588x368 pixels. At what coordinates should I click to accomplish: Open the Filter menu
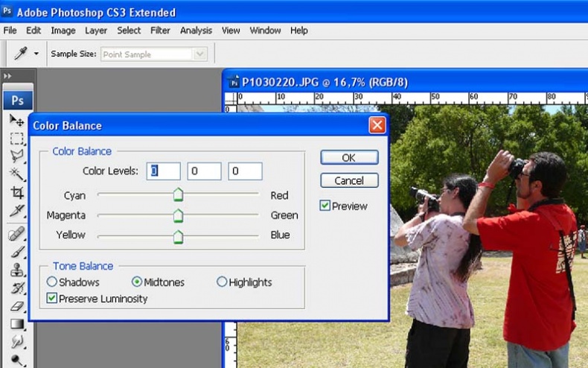(160, 31)
